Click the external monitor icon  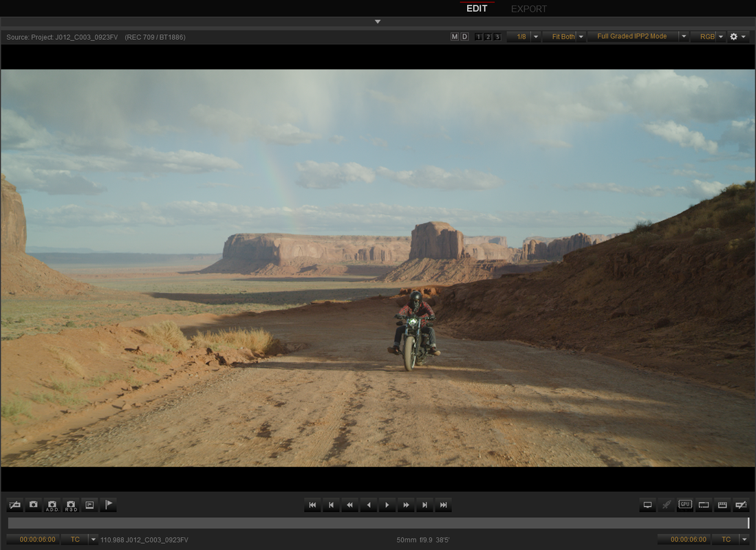(647, 505)
